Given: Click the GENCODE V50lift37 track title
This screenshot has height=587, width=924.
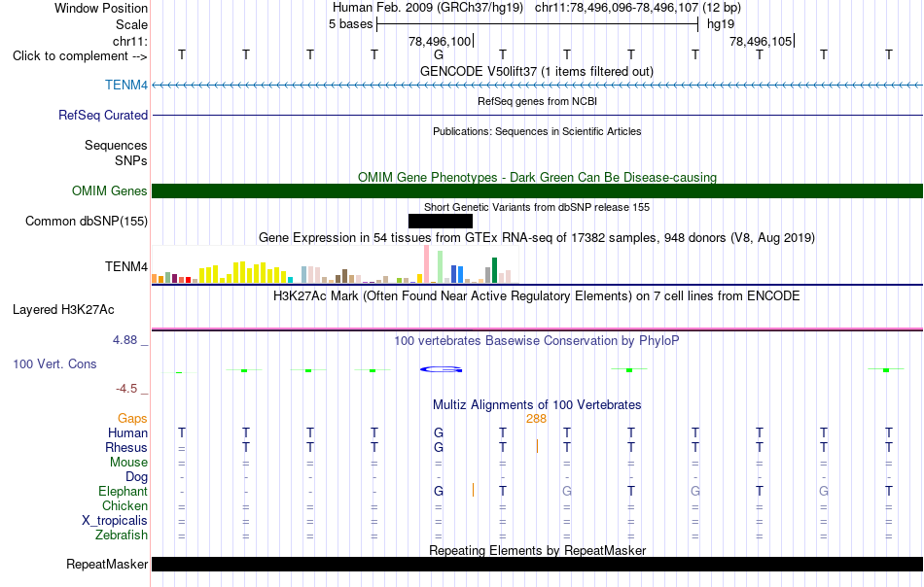Looking at the screenshot, I should pyautogui.click(x=536, y=72).
